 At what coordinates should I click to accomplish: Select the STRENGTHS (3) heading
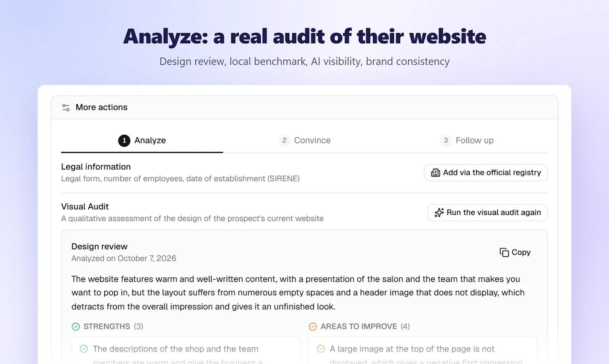pos(113,326)
